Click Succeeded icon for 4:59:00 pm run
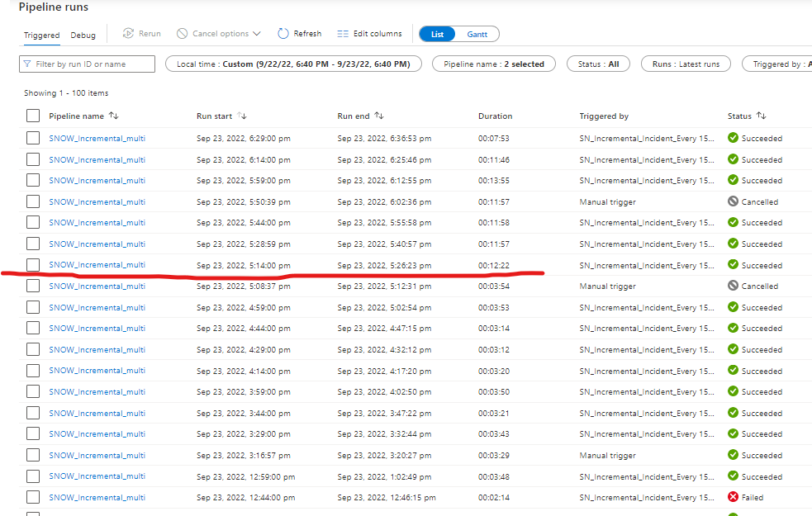Image resolution: width=812 pixels, height=516 pixels. point(733,307)
